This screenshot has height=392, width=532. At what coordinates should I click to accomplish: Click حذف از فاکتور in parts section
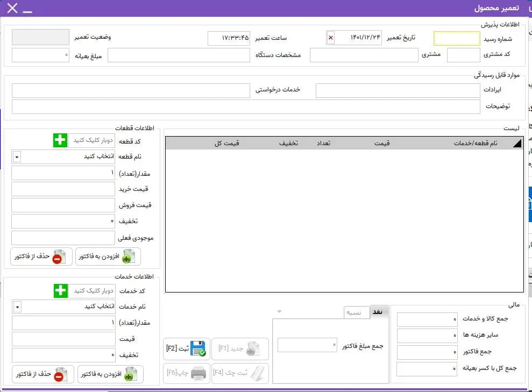coord(41,256)
